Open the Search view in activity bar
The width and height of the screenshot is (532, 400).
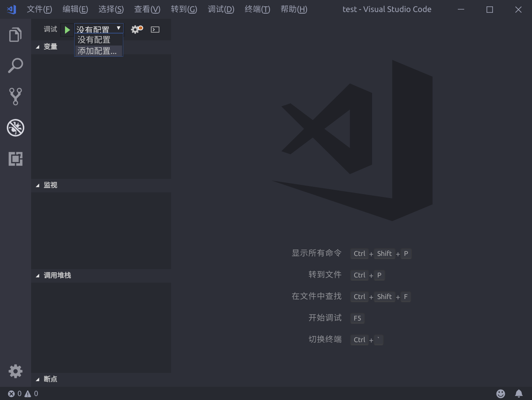pyautogui.click(x=15, y=65)
